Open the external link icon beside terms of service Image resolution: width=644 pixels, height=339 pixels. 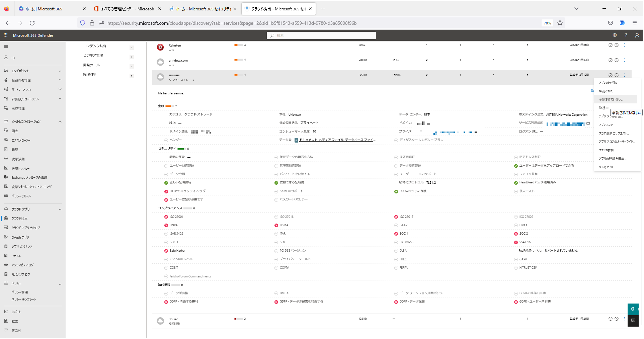coord(588,123)
